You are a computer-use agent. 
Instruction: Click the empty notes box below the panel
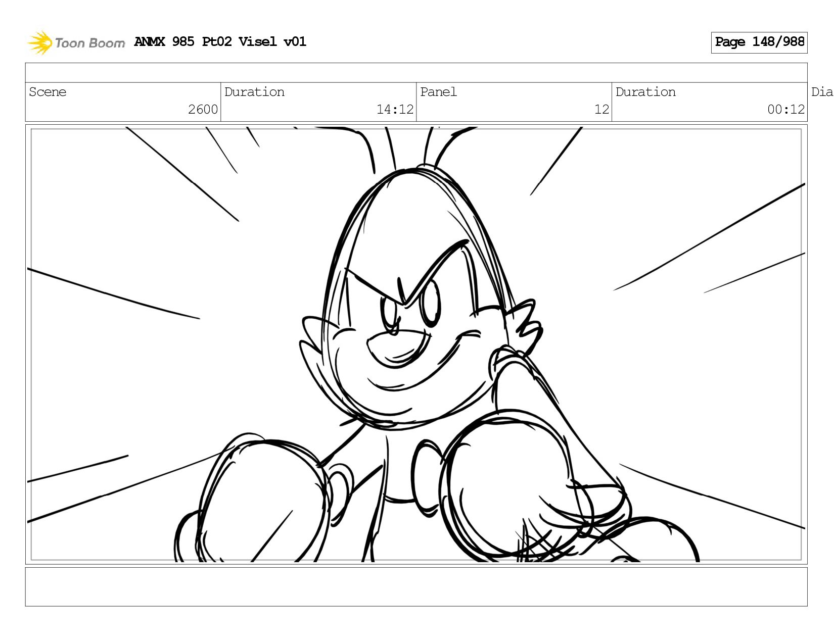click(416, 587)
